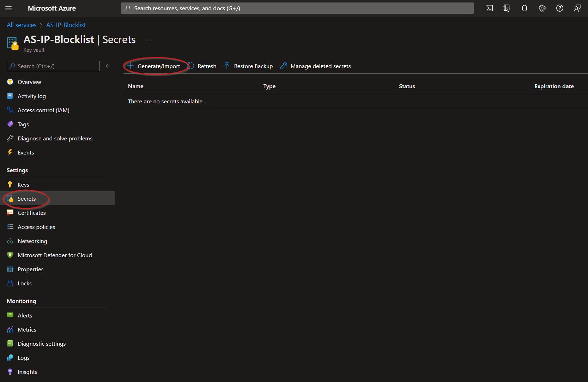Click the Alerts icon
588x382 pixels.
(10, 315)
